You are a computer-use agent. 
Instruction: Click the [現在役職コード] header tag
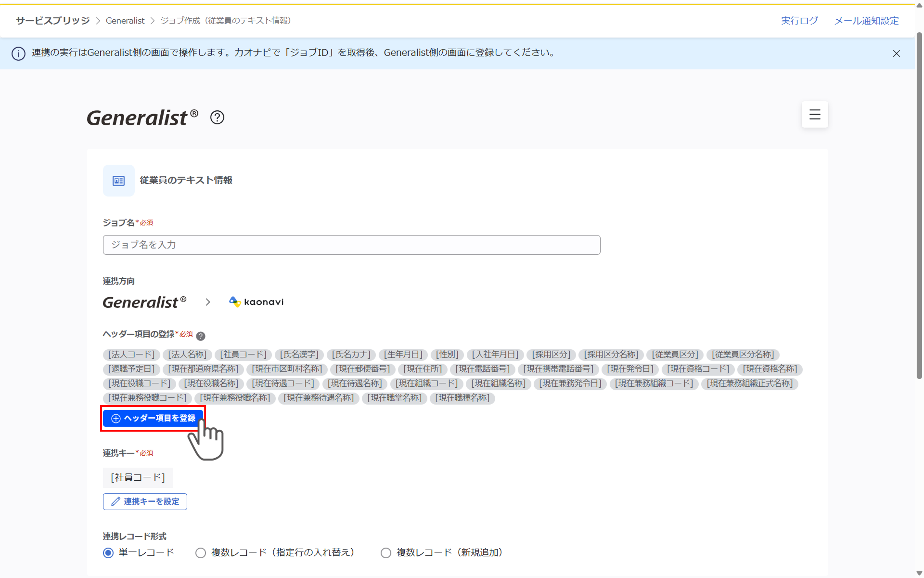pyautogui.click(x=139, y=383)
